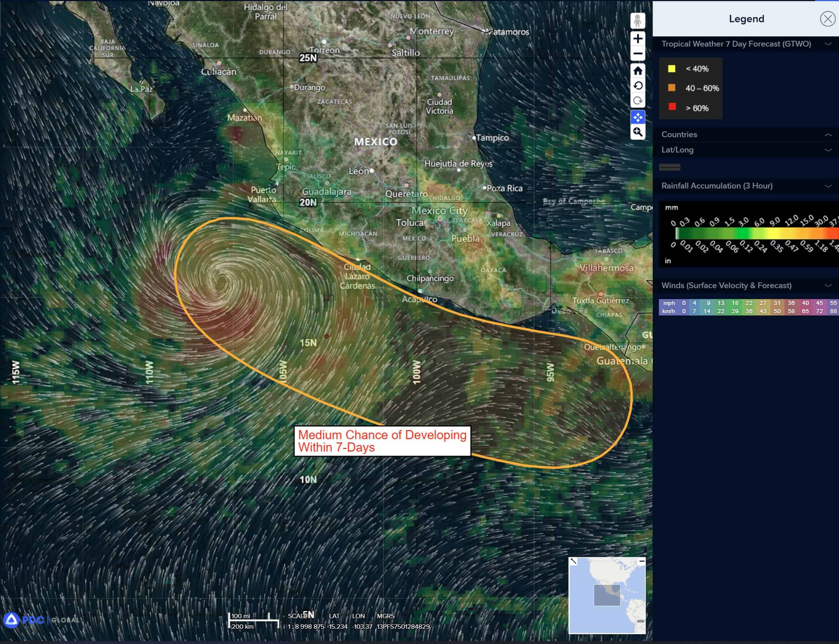Viewport: 839px width, 644px height.
Task: Click the Medium Chance of Developing label
Action: [382, 441]
